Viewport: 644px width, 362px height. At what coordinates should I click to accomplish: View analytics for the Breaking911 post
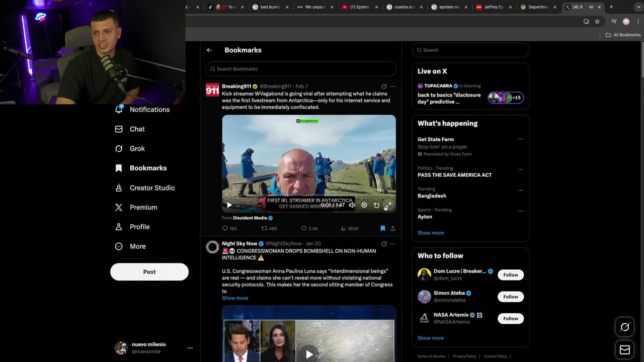349,228
